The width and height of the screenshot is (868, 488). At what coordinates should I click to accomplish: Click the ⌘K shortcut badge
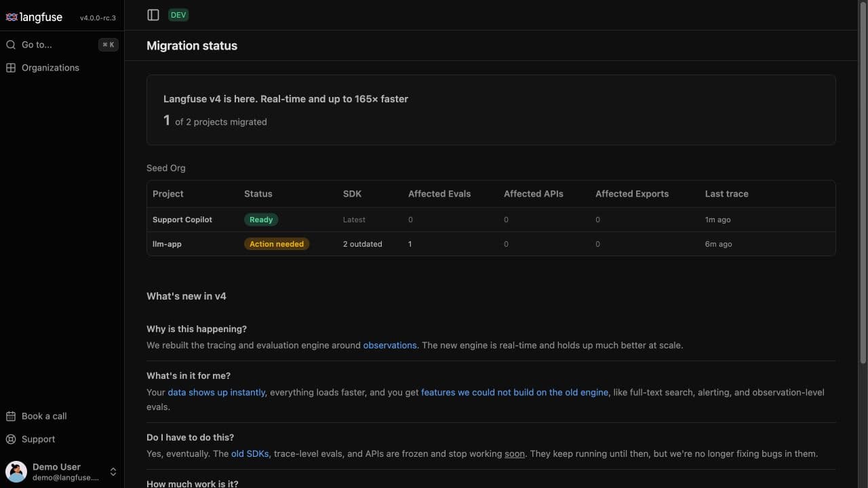coord(108,45)
